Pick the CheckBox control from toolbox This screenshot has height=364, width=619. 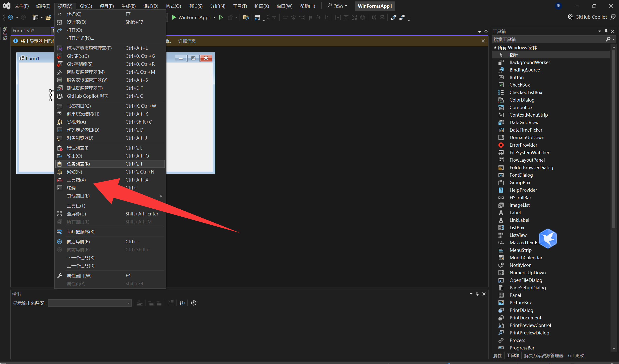(x=519, y=85)
